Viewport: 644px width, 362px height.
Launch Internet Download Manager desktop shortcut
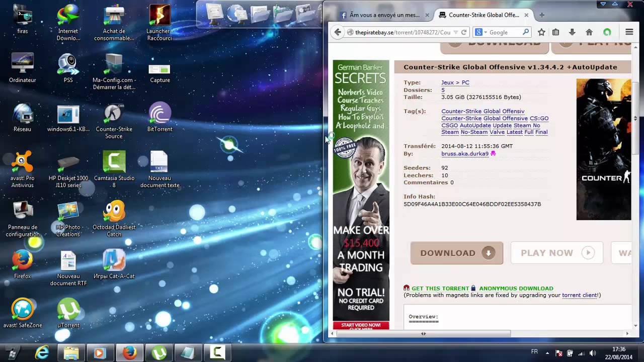tap(68, 23)
